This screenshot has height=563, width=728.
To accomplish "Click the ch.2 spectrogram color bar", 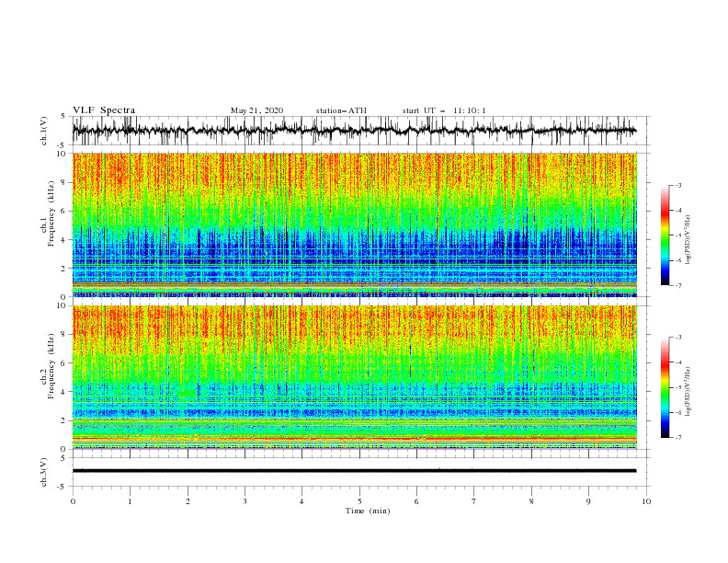I will point(665,387).
